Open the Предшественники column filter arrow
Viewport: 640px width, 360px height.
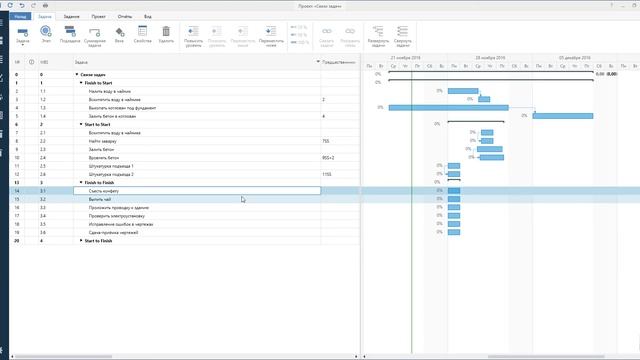[x=318, y=62]
